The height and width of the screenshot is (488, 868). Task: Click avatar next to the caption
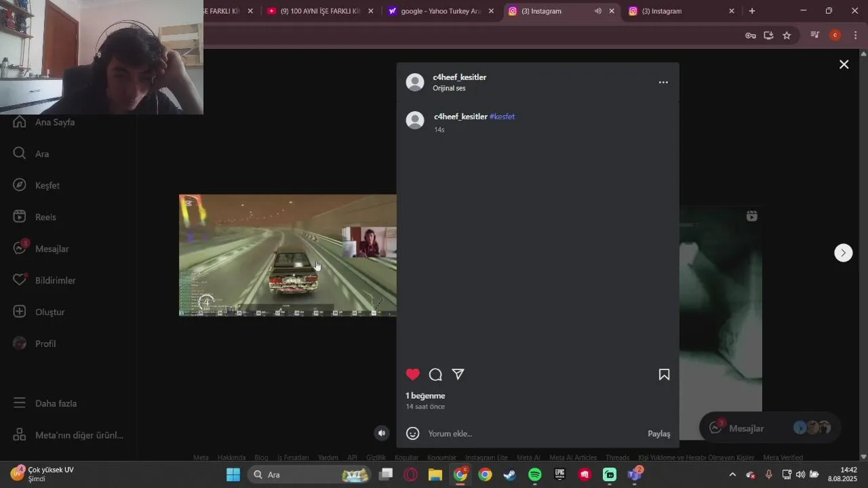pos(415,120)
